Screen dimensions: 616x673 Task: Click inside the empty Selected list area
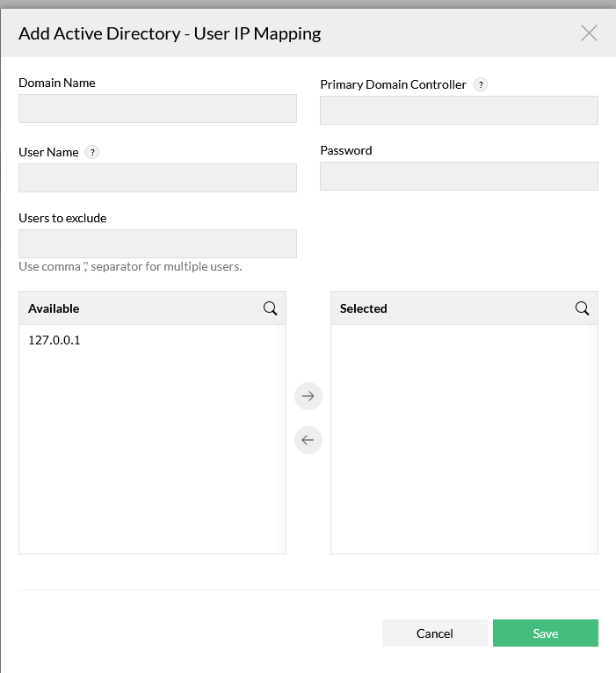point(459,439)
